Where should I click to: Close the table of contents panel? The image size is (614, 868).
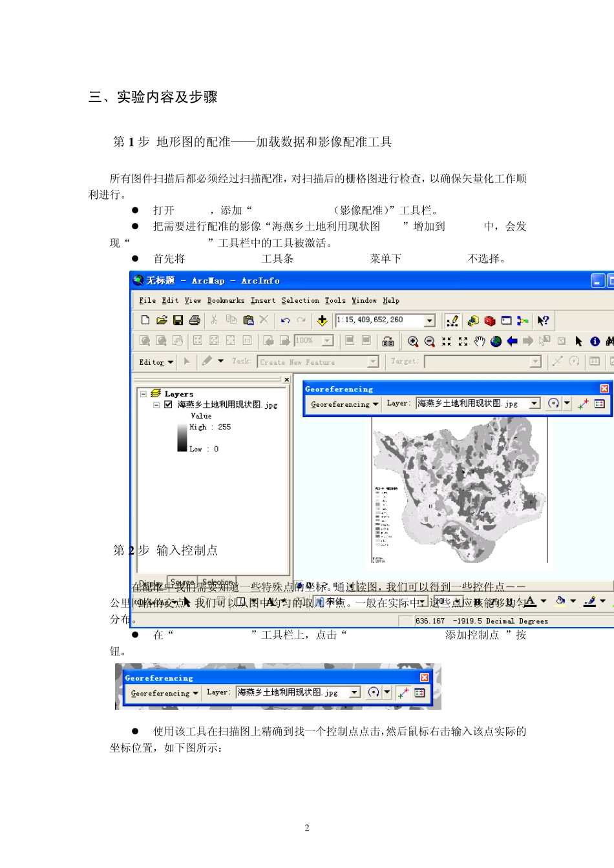(287, 380)
